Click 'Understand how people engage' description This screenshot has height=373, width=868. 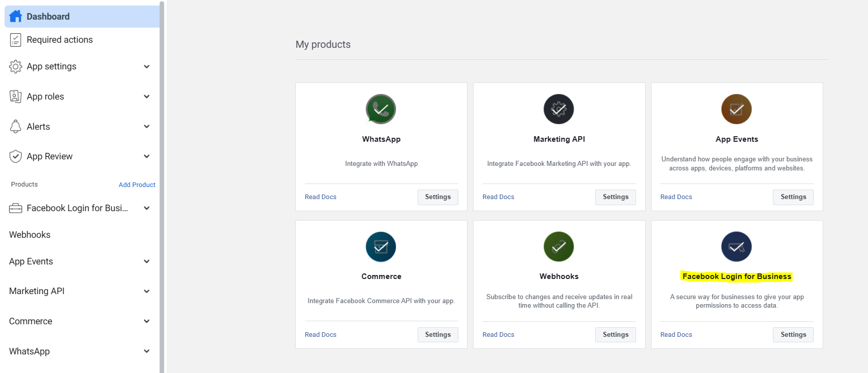tap(737, 164)
